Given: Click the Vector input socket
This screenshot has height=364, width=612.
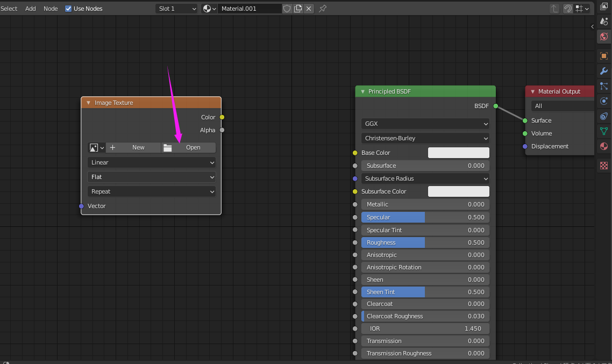Looking at the screenshot, I should [81, 206].
